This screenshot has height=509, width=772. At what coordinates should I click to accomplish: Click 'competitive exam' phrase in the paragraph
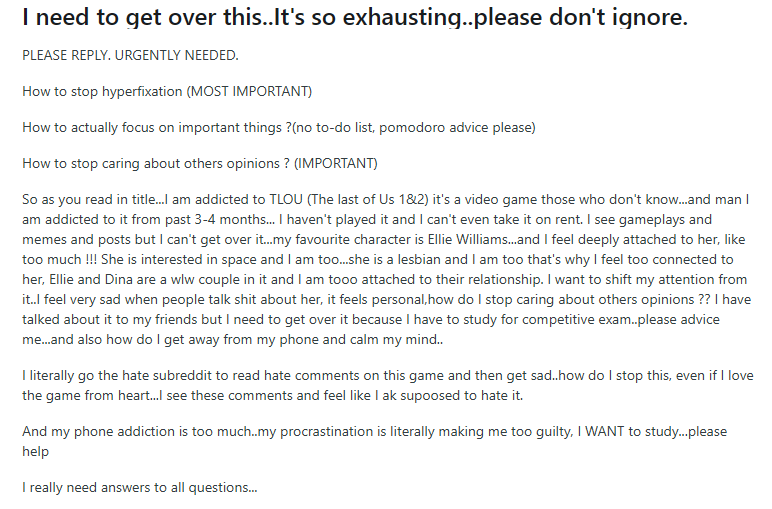(576, 320)
